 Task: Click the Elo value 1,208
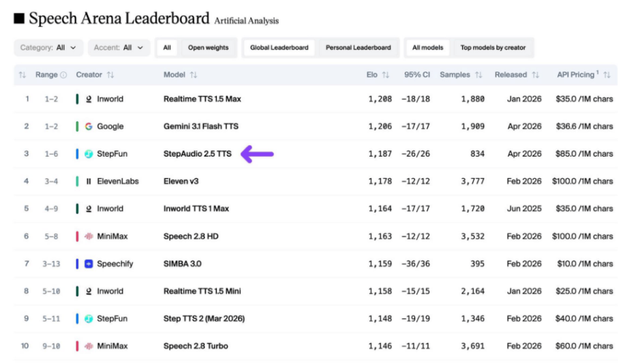tap(380, 99)
